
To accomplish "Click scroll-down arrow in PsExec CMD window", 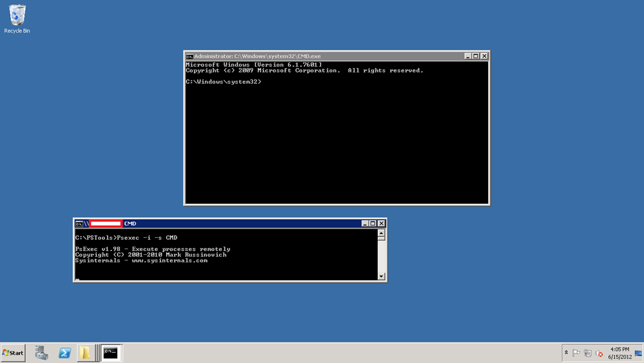I will click(x=381, y=276).
